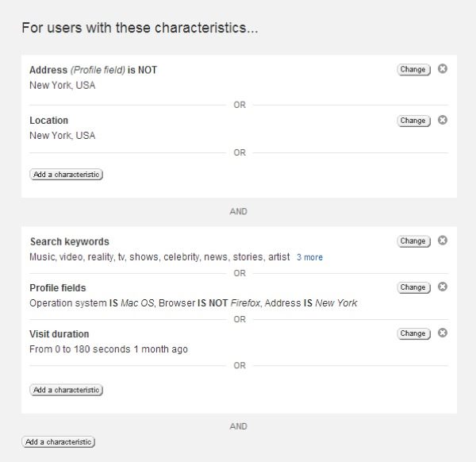
Task: Click the Address (Profile field) heading
Action: pyautogui.click(x=93, y=70)
